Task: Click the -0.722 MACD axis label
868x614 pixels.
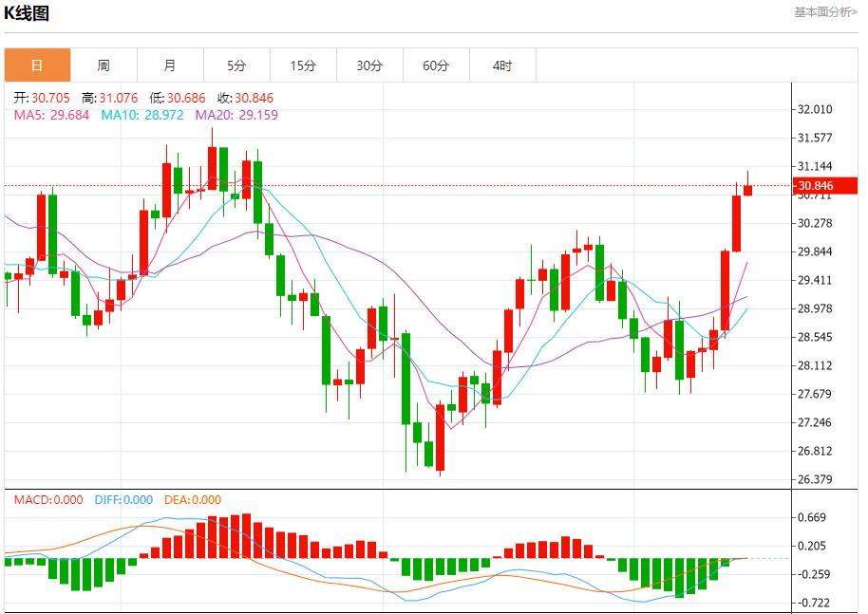Action: 816,603
